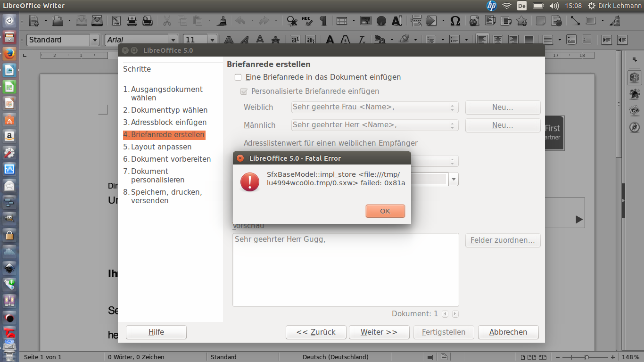Open the dropdown arrow behind the error dialog
The image size is (644, 362).
(x=454, y=179)
